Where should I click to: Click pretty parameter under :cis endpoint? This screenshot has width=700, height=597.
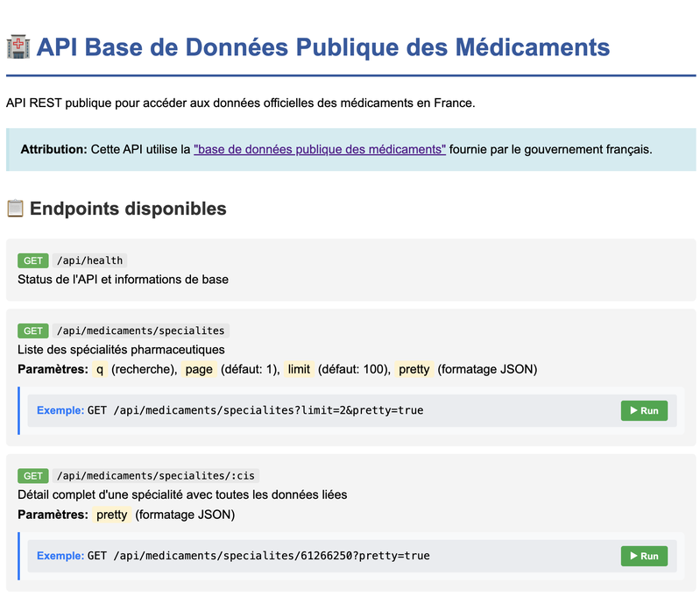click(x=111, y=515)
